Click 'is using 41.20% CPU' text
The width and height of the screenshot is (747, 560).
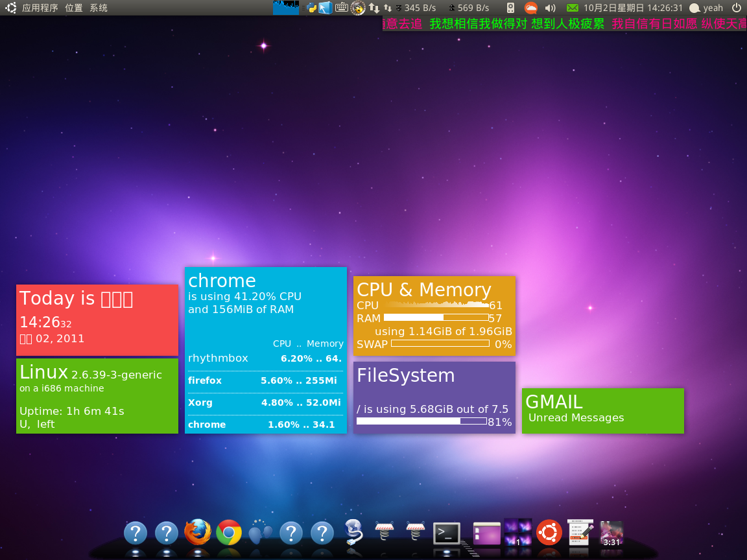point(245,296)
